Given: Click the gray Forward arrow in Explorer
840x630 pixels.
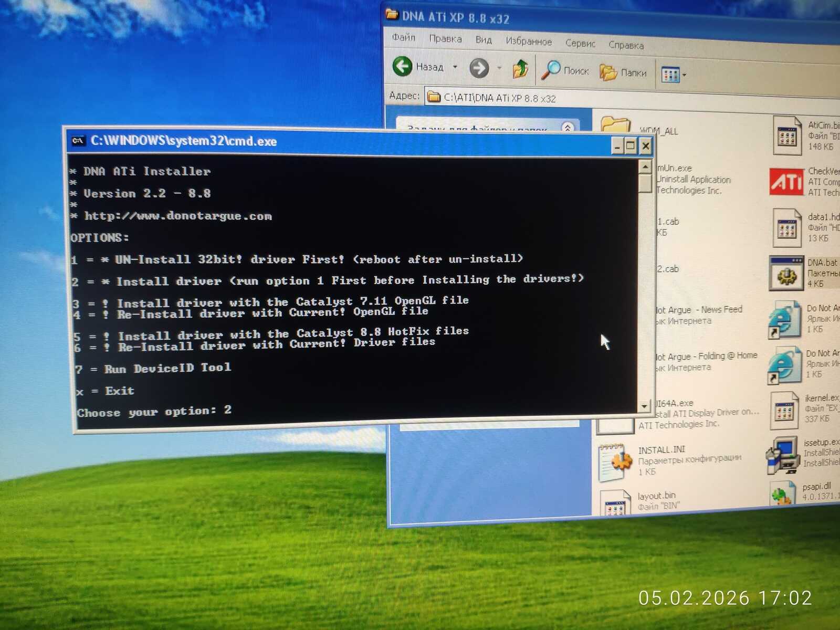Looking at the screenshot, I should [478, 68].
